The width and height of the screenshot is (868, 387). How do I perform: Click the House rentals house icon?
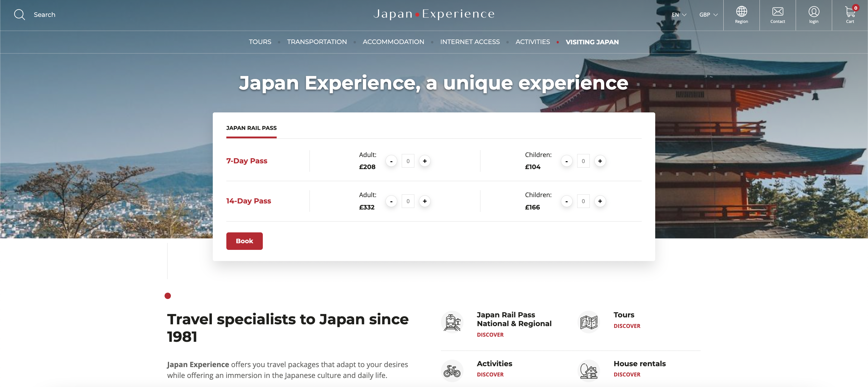pos(589,371)
